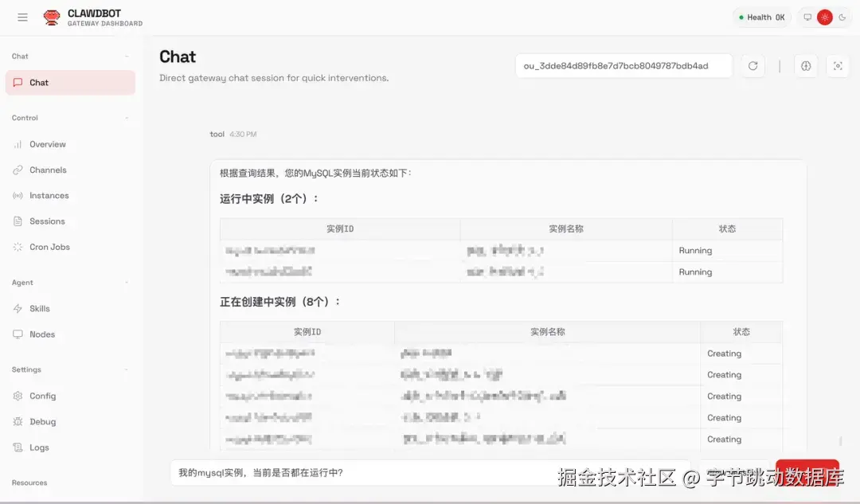Click the Overview bar chart icon

18,144
